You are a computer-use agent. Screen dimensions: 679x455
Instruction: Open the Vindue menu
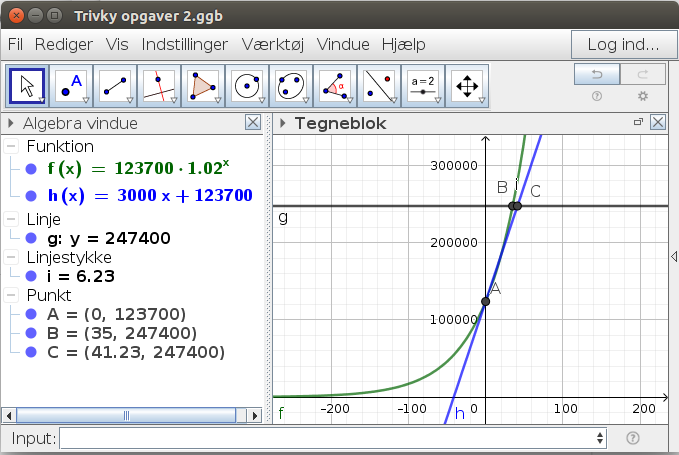click(343, 44)
